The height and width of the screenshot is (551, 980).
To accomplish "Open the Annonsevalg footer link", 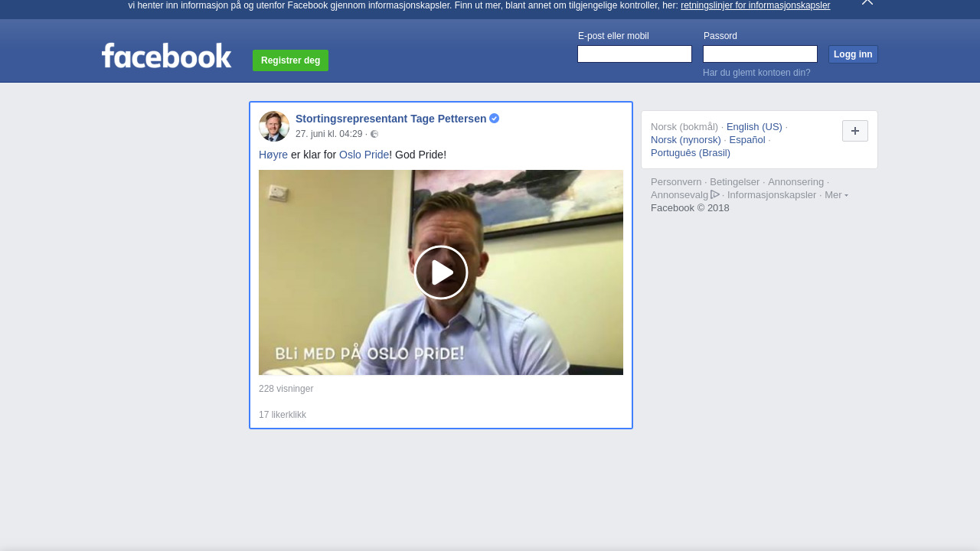I will pyautogui.click(x=680, y=195).
